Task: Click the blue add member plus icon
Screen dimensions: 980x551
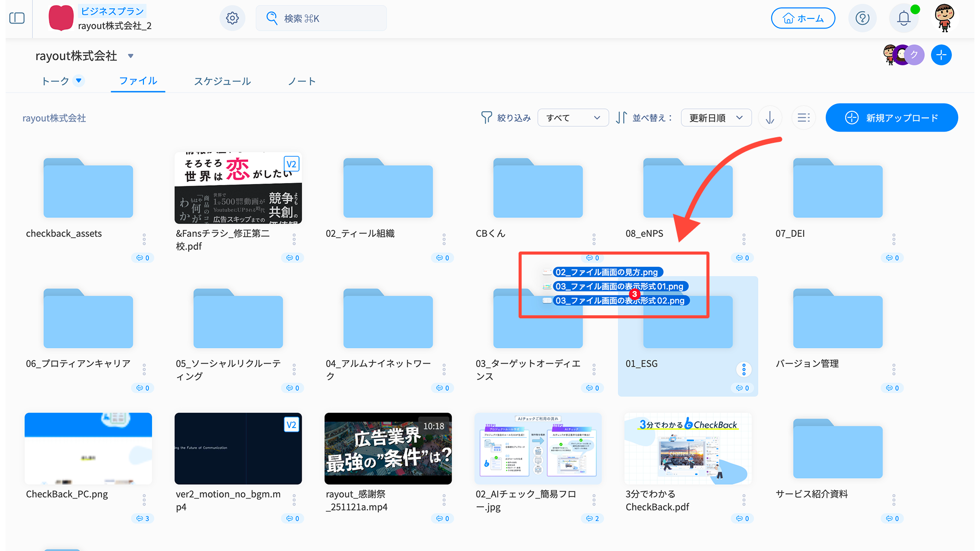Action: (941, 55)
